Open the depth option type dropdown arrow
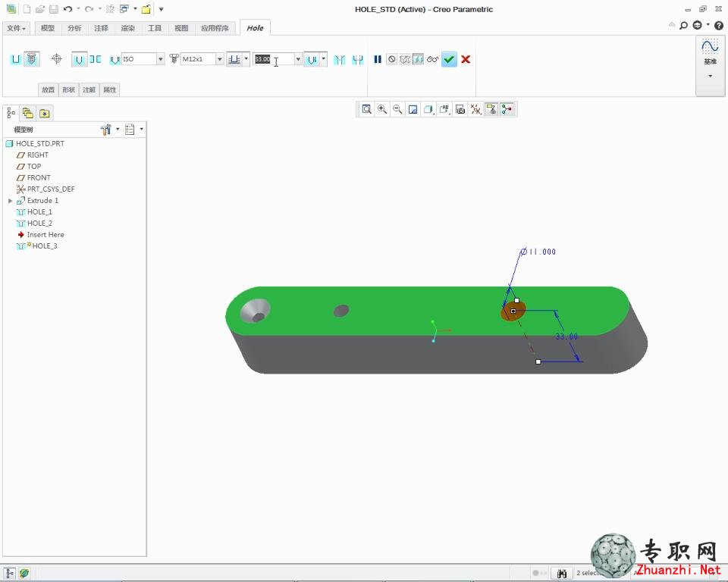 tap(246, 59)
